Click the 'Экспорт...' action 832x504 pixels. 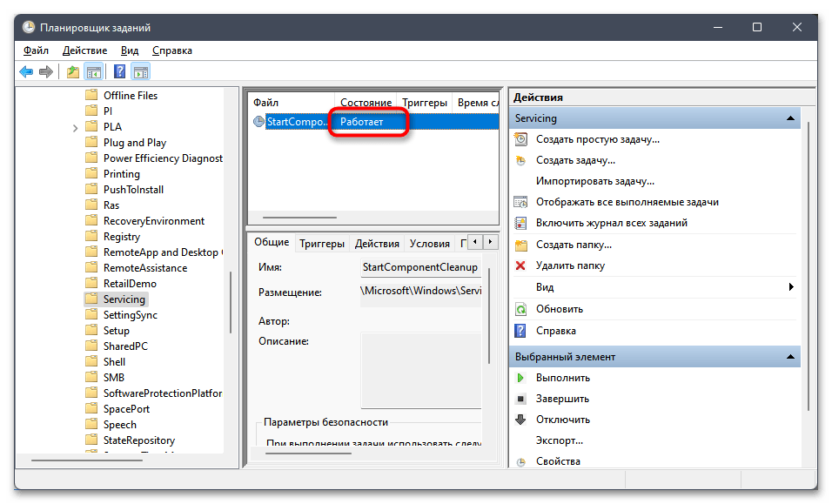tap(560, 440)
